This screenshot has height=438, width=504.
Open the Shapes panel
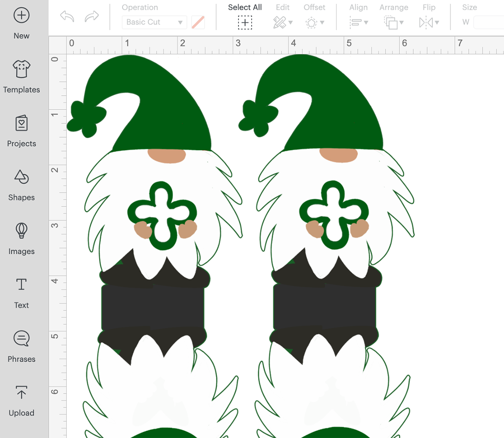pyautogui.click(x=21, y=185)
